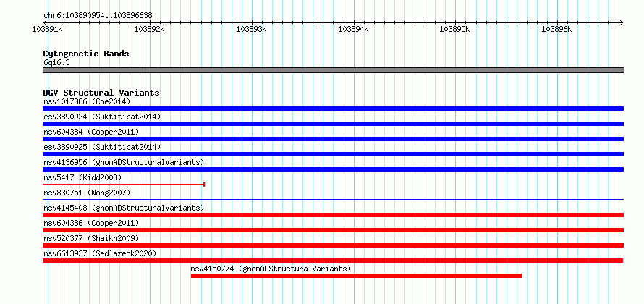Click the 103896k ruler tick label
The image size is (644, 304).
[556, 29]
